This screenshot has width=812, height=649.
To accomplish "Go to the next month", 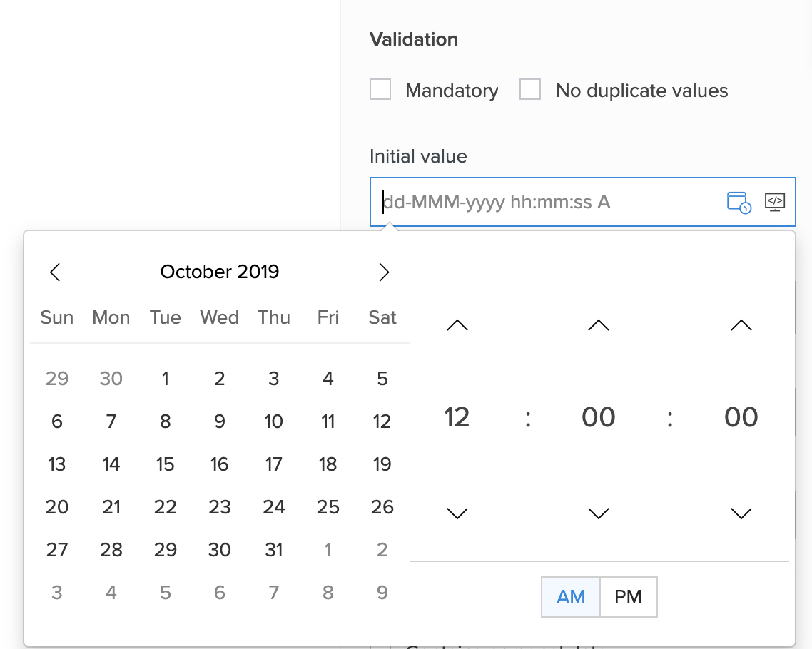I will (x=384, y=272).
